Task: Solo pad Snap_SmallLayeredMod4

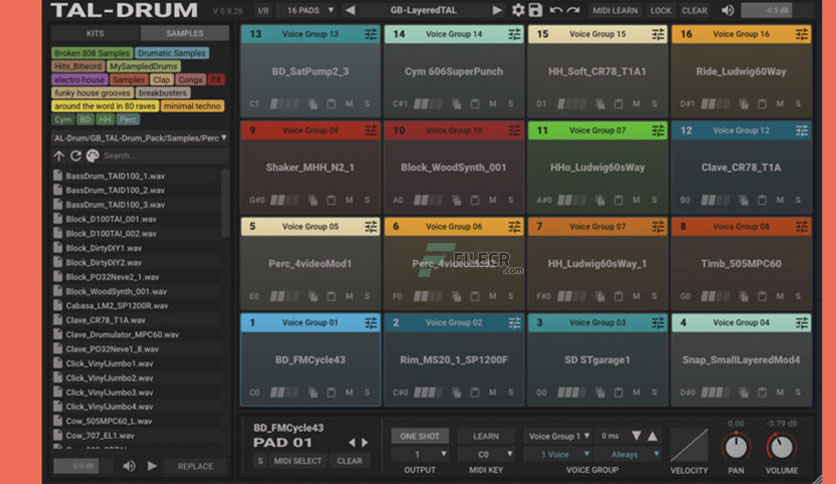Action: 798,392
